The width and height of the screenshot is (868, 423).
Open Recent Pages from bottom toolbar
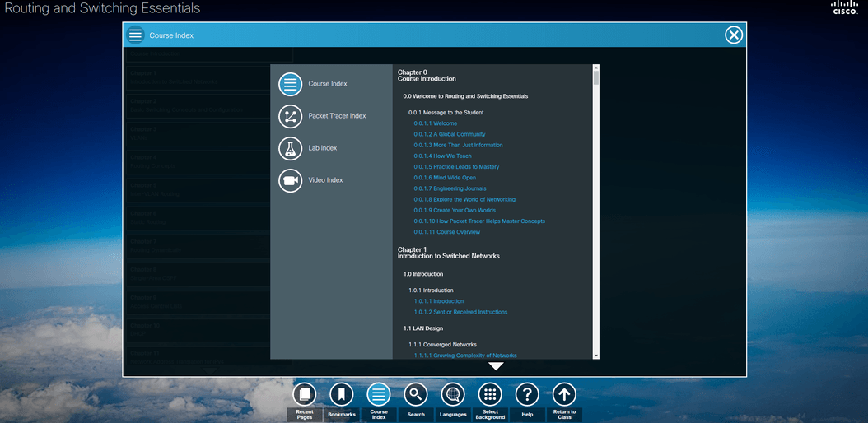[x=305, y=395]
